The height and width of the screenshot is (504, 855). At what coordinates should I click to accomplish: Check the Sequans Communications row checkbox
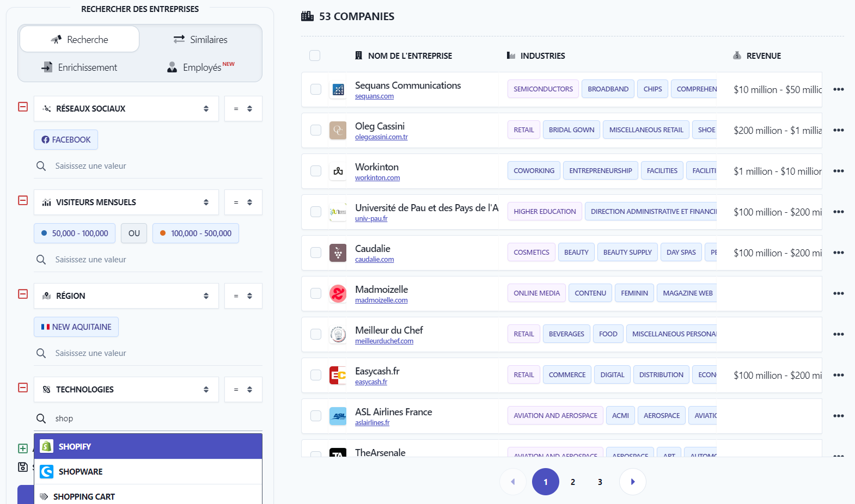pyautogui.click(x=316, y=89)
